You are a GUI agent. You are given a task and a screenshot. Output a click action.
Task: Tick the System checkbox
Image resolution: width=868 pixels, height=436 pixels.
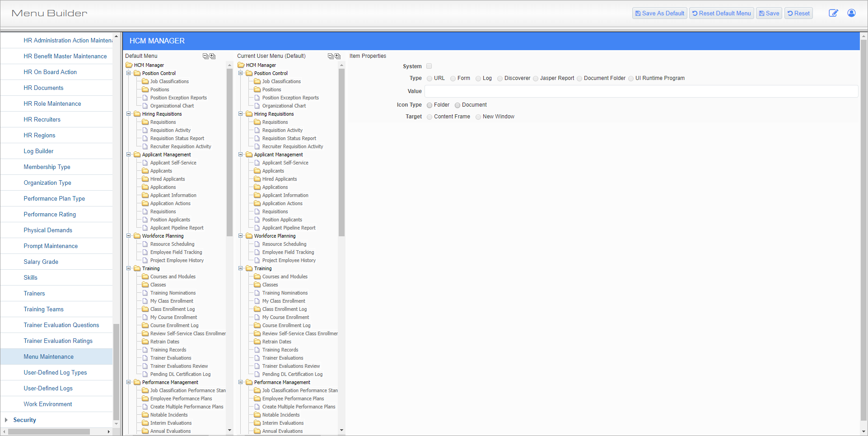(429, 66)
